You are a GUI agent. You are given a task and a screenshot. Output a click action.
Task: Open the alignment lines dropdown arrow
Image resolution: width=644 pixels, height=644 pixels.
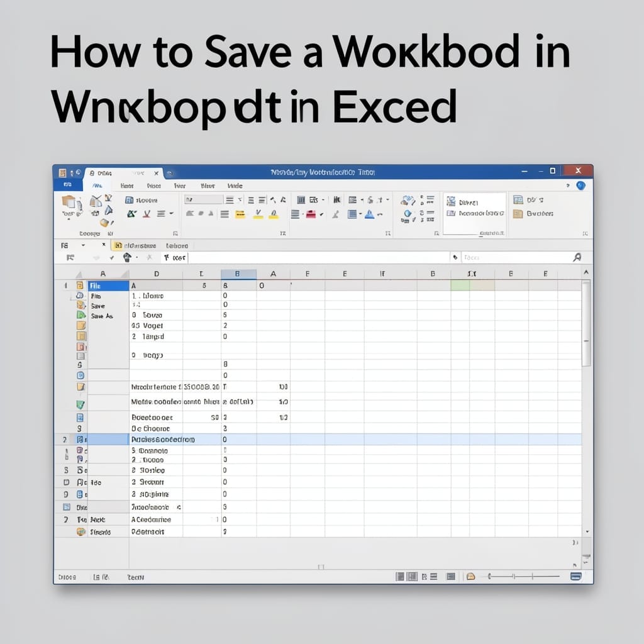(171, 213)
